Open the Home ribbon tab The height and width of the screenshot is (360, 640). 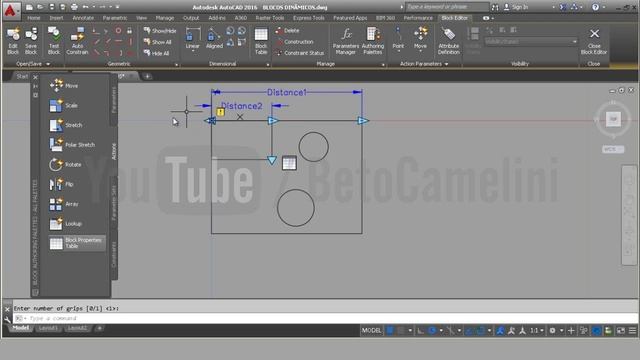33,18
